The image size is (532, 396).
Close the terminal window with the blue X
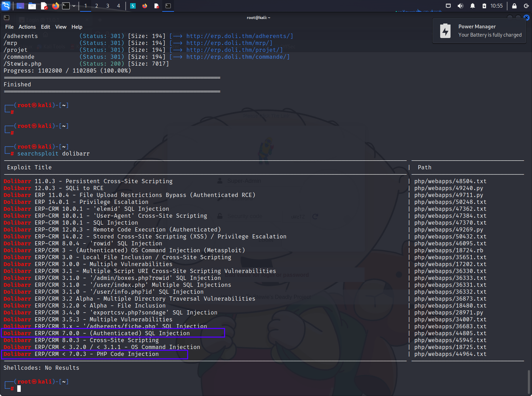click(526, 18)
